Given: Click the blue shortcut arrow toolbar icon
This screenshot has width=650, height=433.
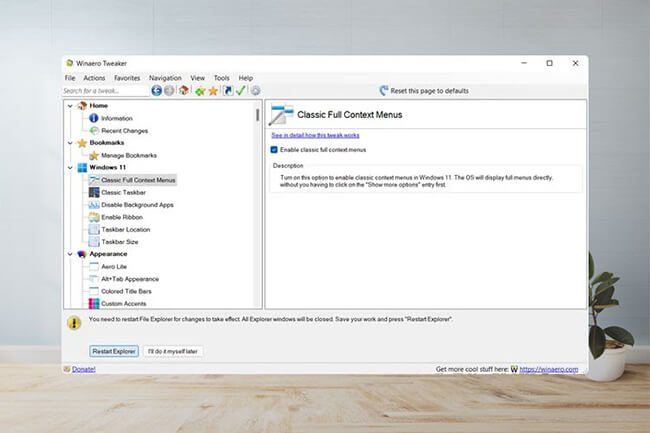Looking at the screenshot, I should [228, 90].
